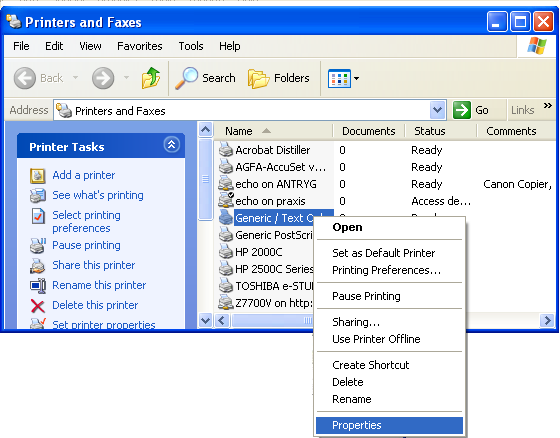Click the Select printing preferences icon
560x438 pixels.
[38, 216]
